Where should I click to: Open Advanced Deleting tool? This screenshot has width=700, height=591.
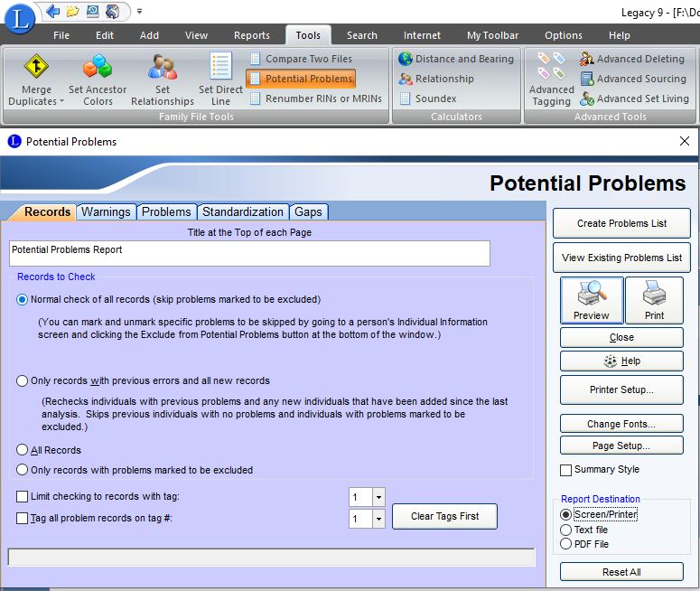(631, 59)
